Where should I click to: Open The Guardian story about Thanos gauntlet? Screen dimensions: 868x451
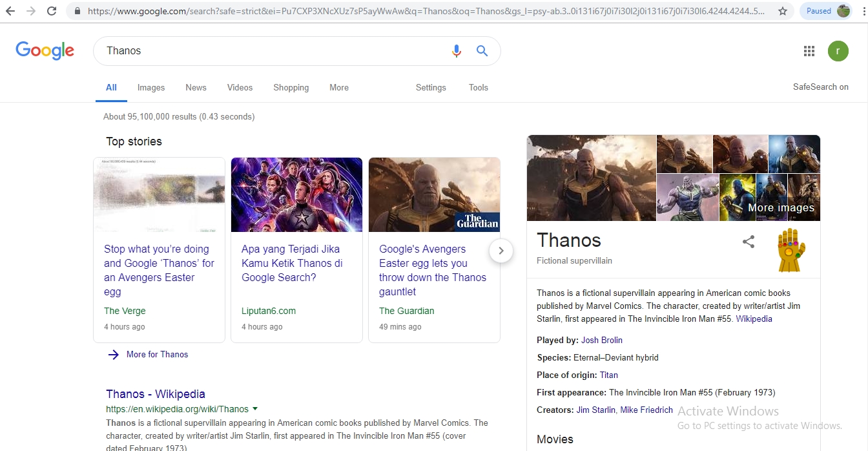tap(433, 270)
